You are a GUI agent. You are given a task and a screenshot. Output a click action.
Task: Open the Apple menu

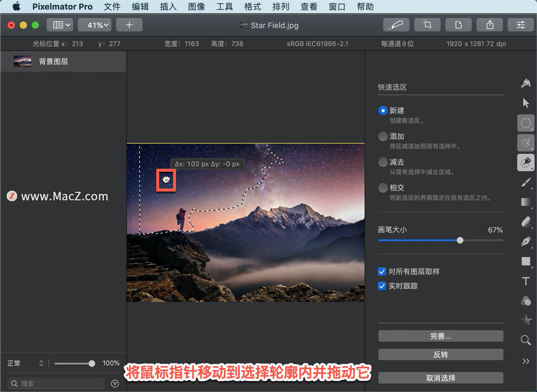coord(16,7)
